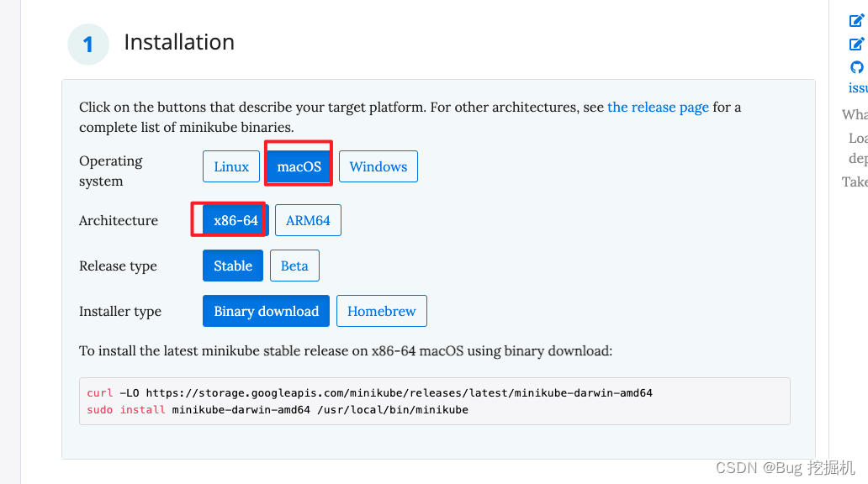Pick Homebrew installer type
Screen dimensions: 868x484
(x=381, y=311)
